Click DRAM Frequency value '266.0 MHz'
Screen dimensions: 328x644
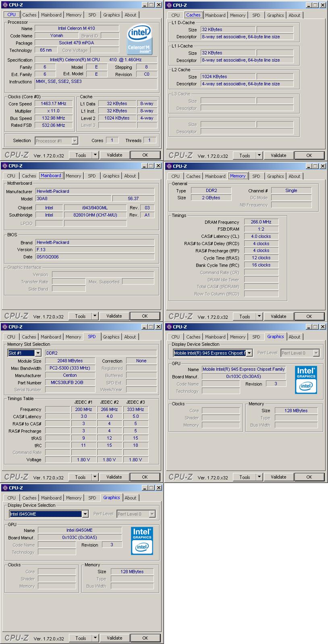261,222
